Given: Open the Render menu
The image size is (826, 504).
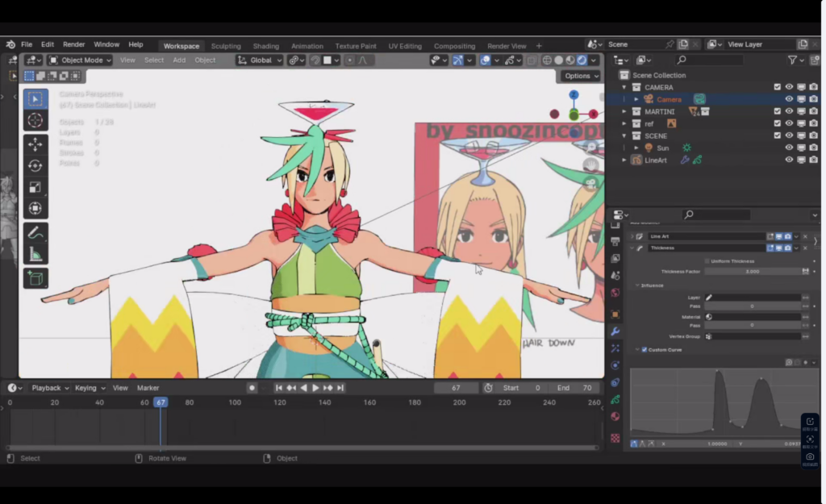Looking at the screenshot, I should [73, 45].
